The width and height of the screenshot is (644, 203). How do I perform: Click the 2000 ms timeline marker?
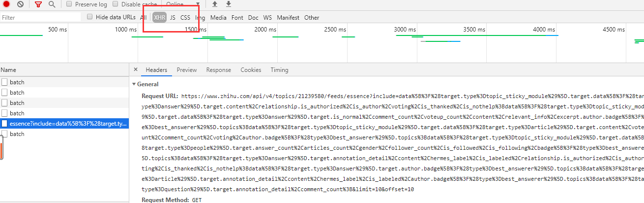click(265, 30)
